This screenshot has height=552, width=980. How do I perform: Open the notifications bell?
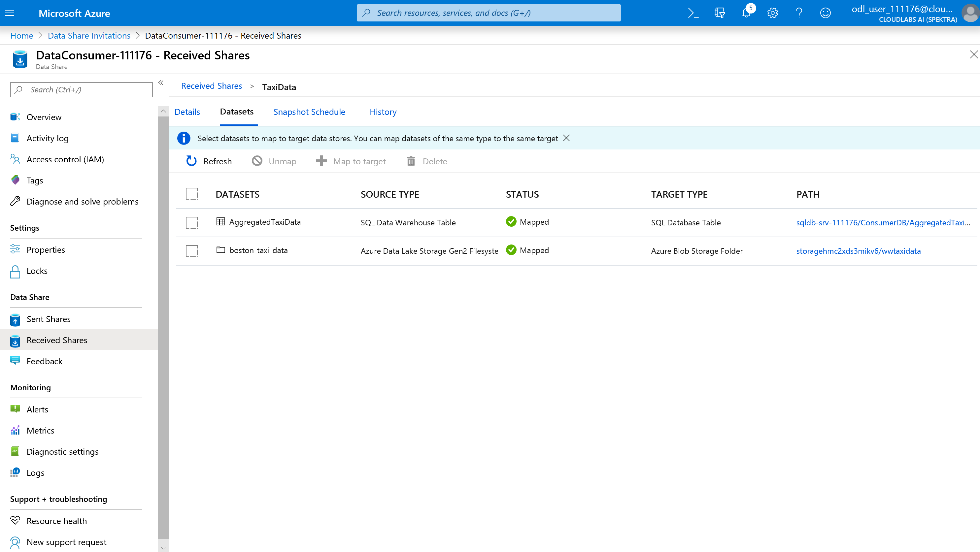point(746,13)
